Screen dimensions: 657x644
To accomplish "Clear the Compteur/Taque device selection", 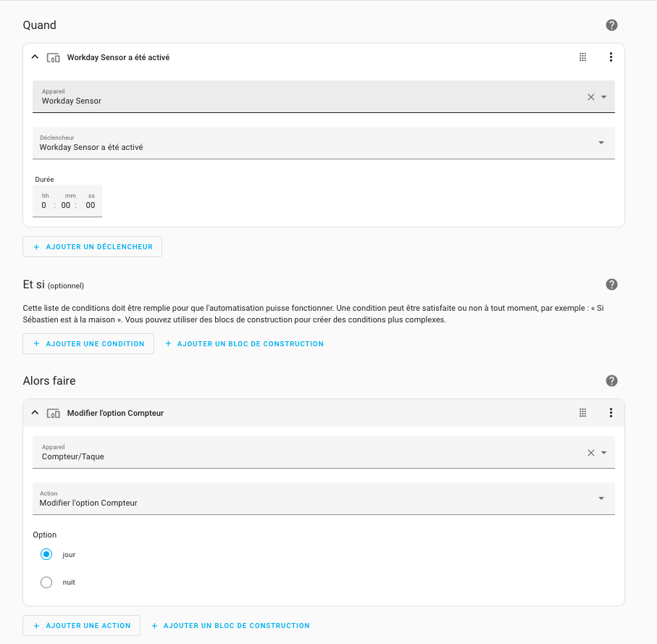I will point(591,453).
